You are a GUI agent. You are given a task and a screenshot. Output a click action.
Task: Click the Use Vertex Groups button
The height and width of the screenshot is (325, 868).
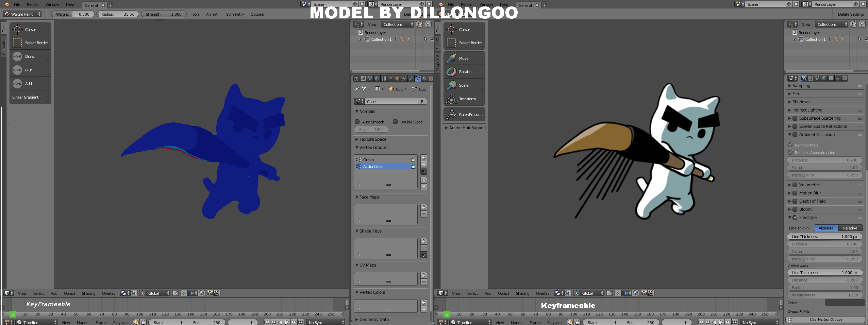pyautogui.click(x=825, y=320)
